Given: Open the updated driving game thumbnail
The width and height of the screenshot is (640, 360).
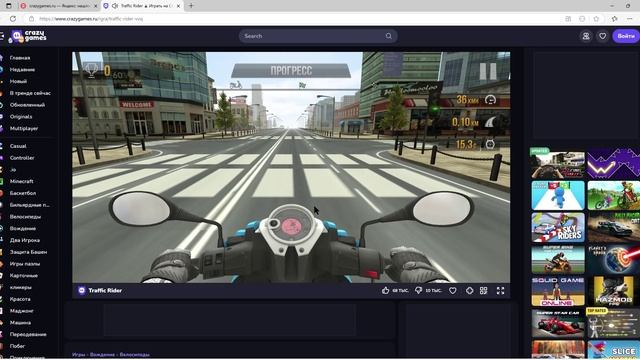Looking at the screenshot, I should pyautogui.click(x=558, y=164).
